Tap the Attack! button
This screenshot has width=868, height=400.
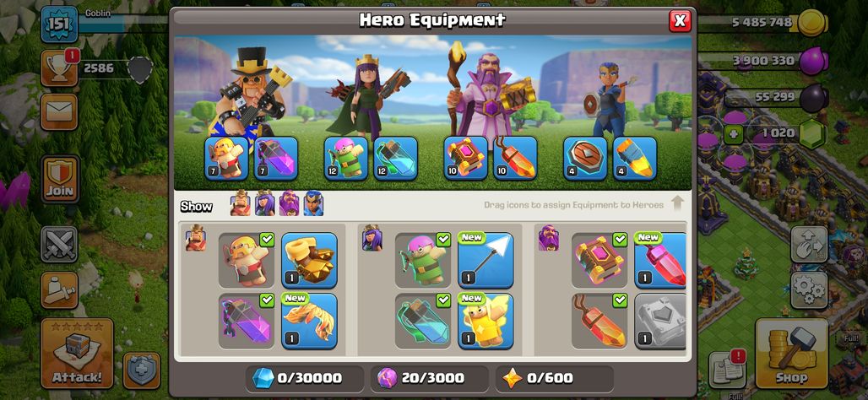[77, 354]
